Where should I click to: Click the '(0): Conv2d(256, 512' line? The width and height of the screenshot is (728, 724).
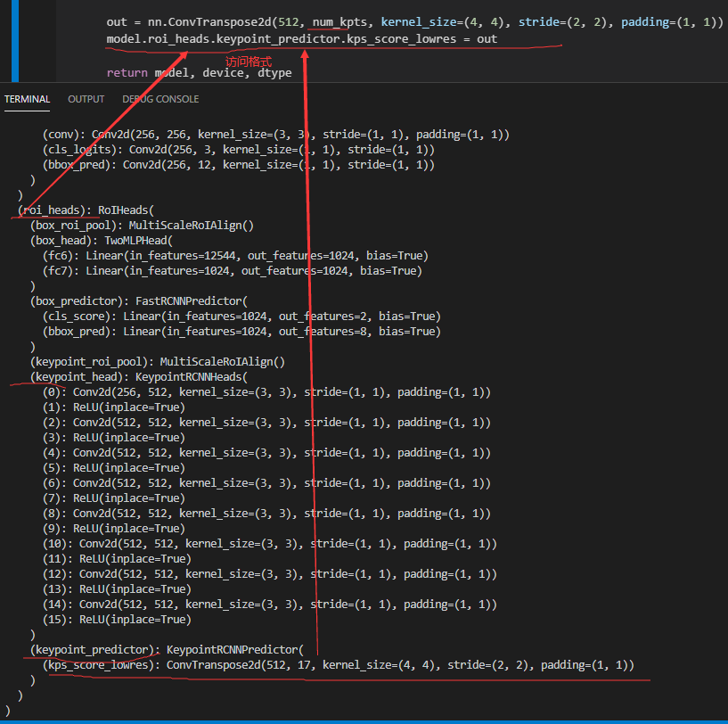(266, 392)
